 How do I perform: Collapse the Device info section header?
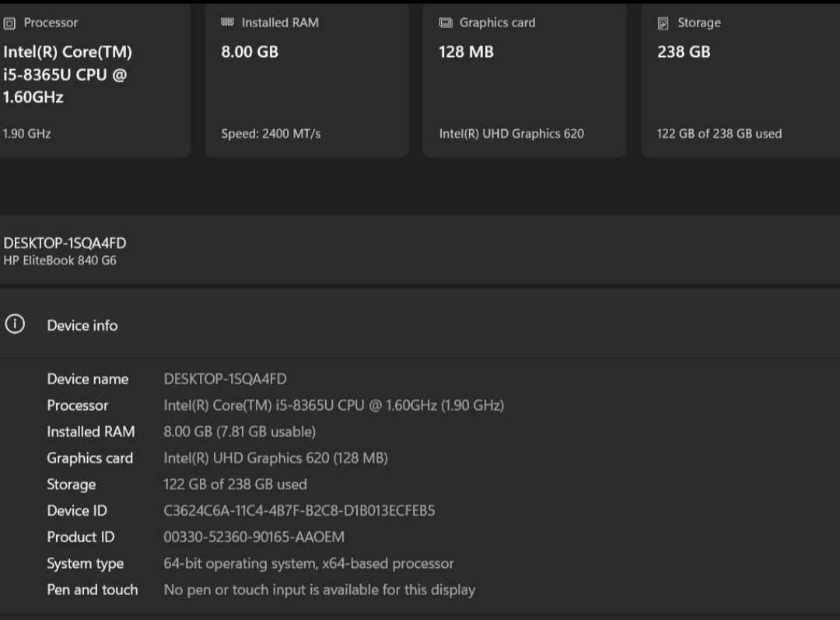[420, 324]
